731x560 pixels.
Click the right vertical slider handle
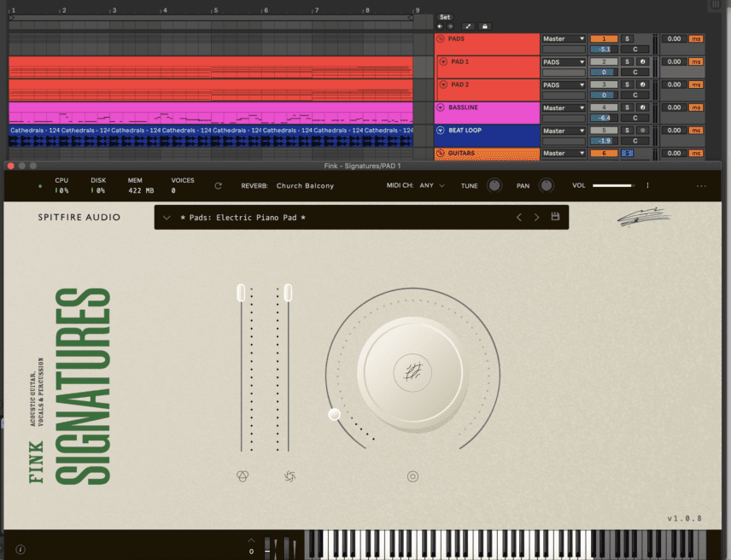tap(288, 293)
